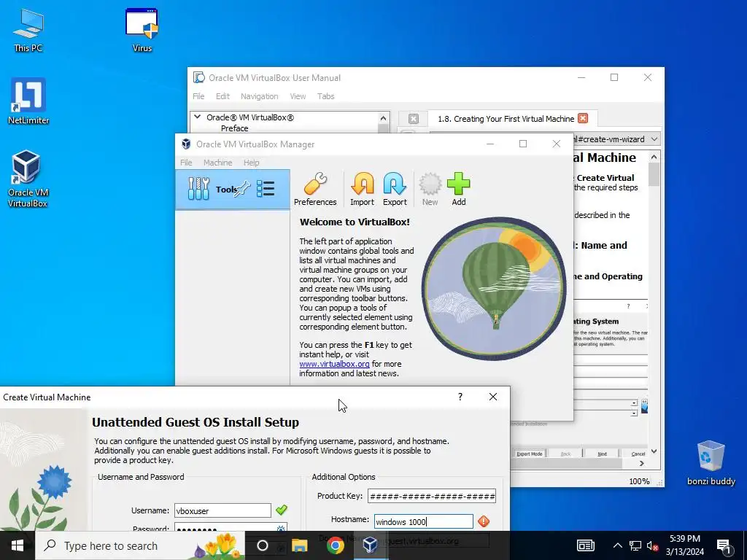747x560 pixels.
Task: Open the Tools list menu icon
Action: coord(266,189)
